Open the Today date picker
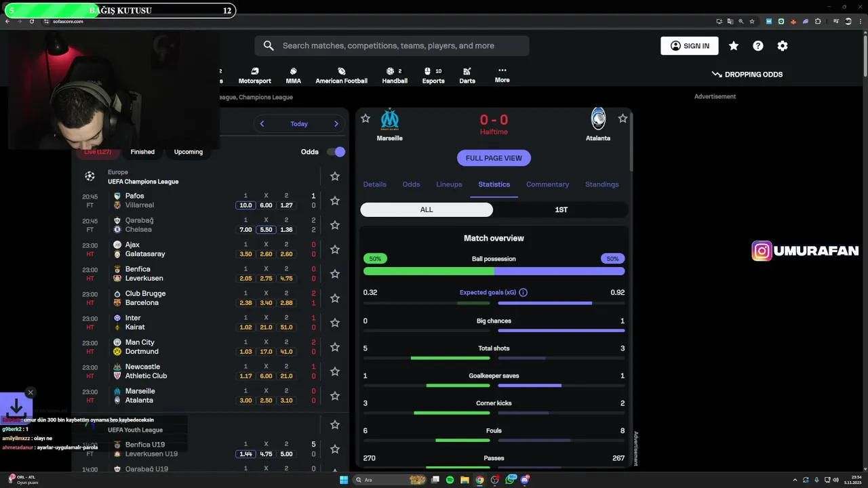868x488 pixels. coord(299,124)
